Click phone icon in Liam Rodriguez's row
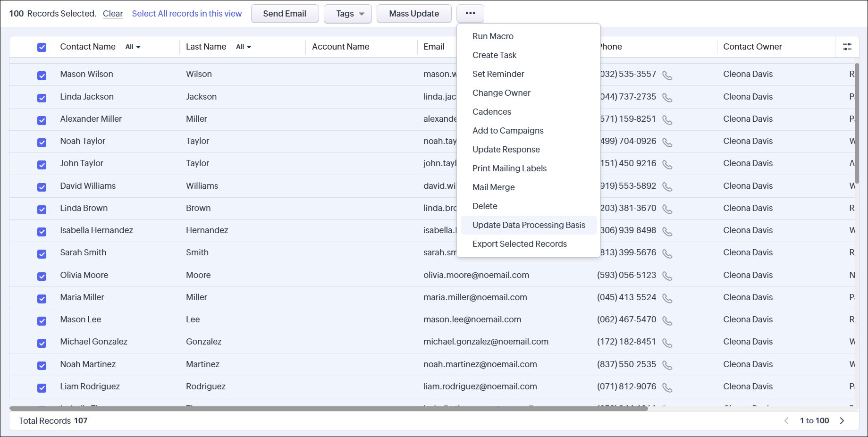The image size is (868, 437). coord(667,387)
